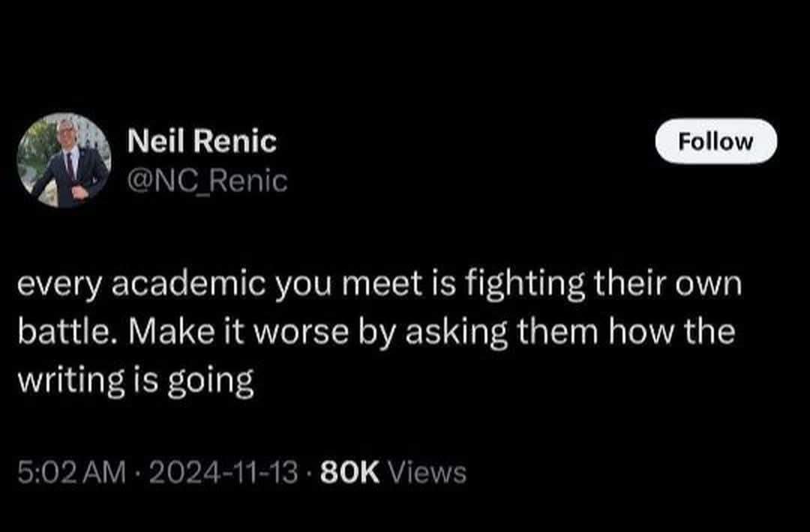Click the "Views" label
810x532 pixels.
(429, 472)
